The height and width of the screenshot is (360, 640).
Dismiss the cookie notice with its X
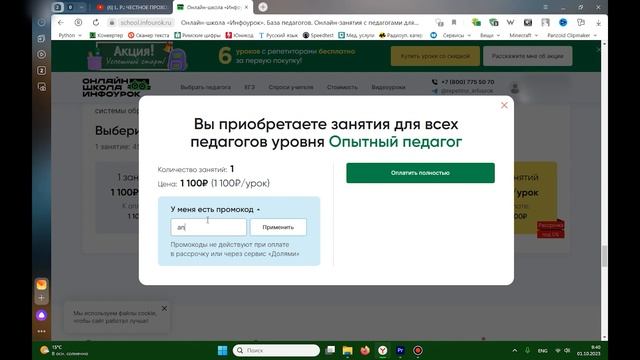pyautogui.click(x=164, y=309)
